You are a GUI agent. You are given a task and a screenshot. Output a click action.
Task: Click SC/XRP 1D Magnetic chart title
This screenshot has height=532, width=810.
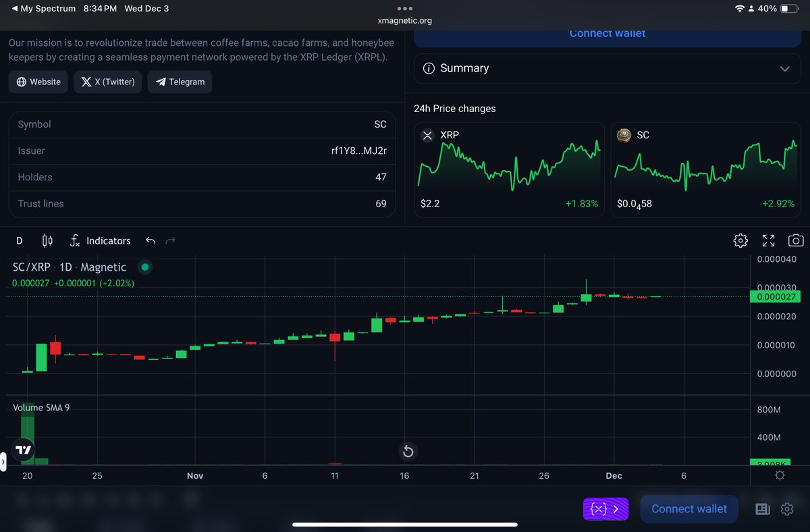(x=70, y=267)
